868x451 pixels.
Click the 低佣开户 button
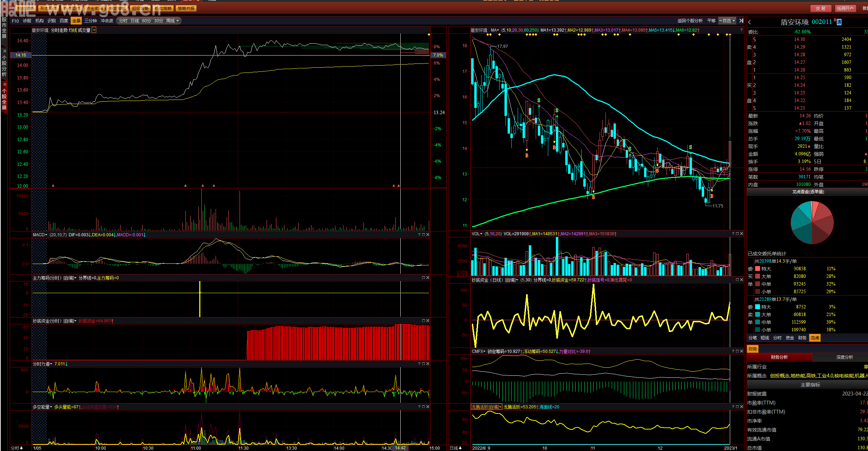click(845, 8)
